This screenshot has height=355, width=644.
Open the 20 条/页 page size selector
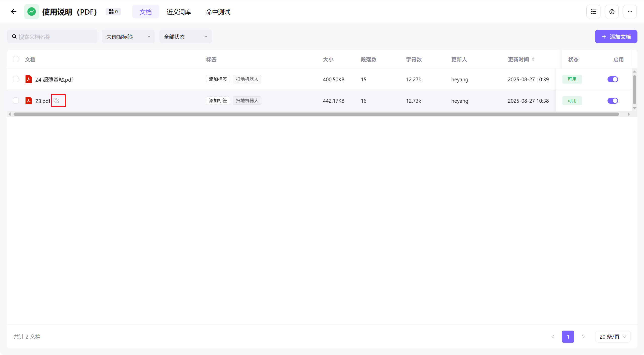613,337
